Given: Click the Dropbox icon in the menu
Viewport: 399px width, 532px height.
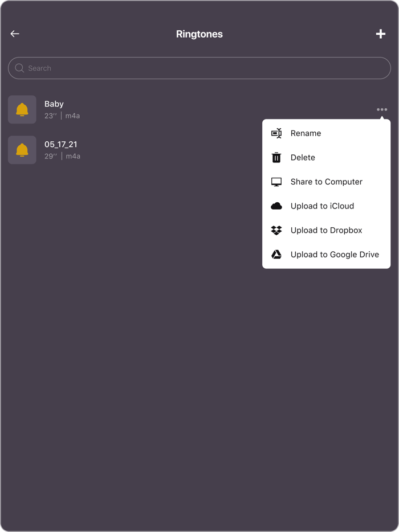Looking at the screenshot, I should (276, 230).
